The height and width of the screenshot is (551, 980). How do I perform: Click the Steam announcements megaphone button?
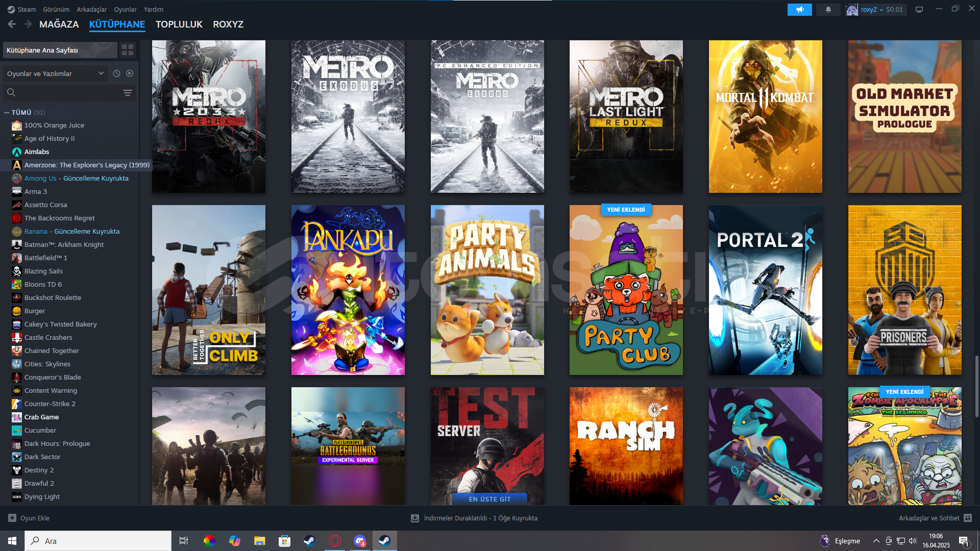pos(799,10)
